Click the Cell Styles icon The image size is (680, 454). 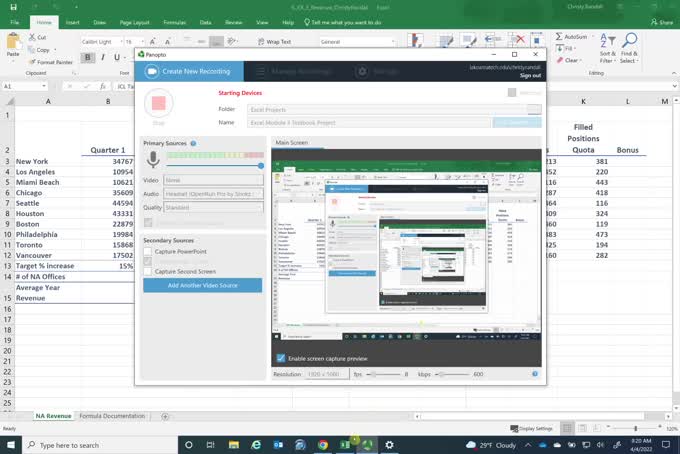click(x=469, y=41)
